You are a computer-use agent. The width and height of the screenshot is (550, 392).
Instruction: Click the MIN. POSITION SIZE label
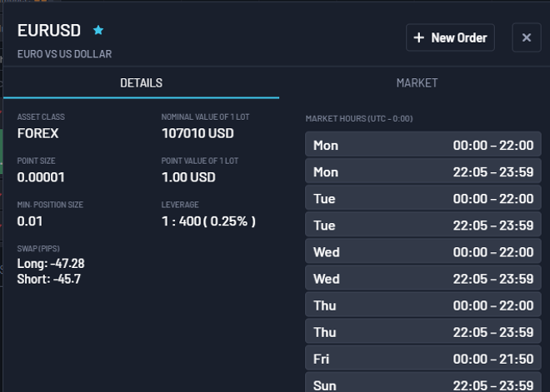click(x=50, y=205)
